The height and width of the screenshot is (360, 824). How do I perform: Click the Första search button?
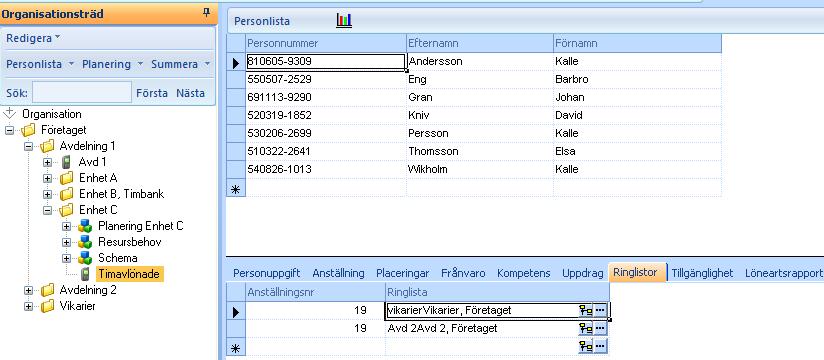[x=152, y=93]
